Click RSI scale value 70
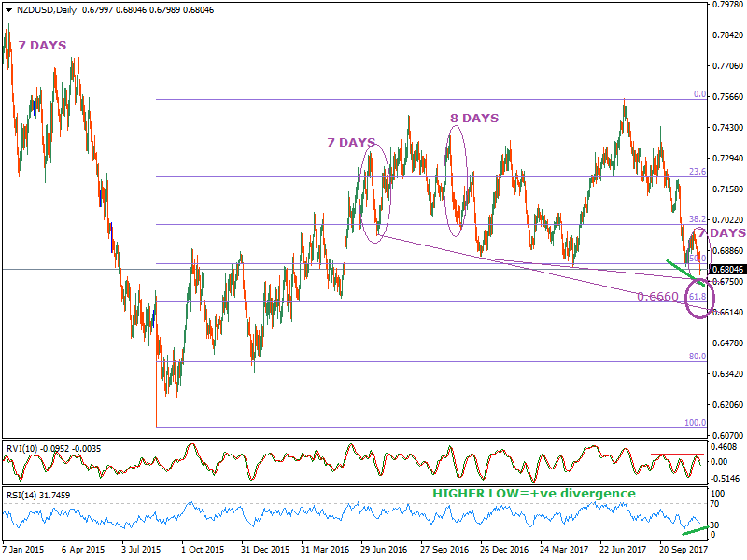 (x=715, y=504)
